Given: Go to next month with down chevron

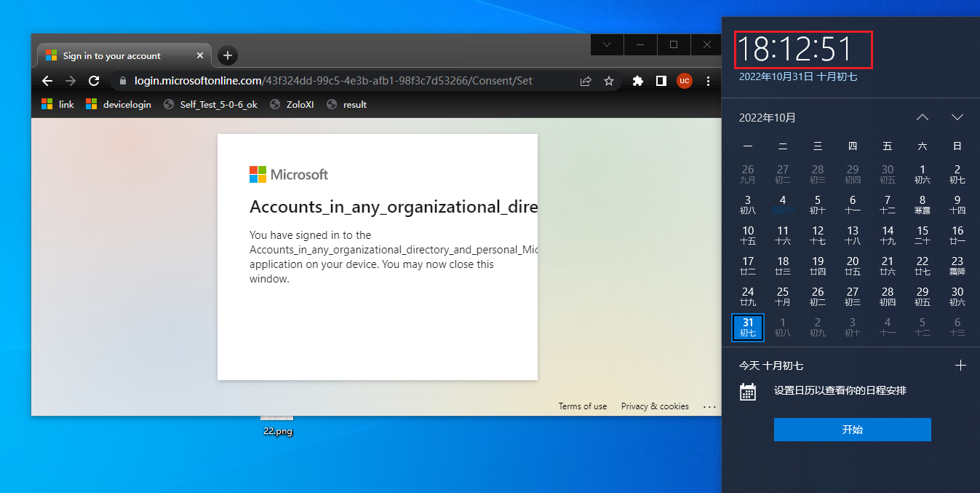Looking at the screenshot, I should (x=957, y=117).
